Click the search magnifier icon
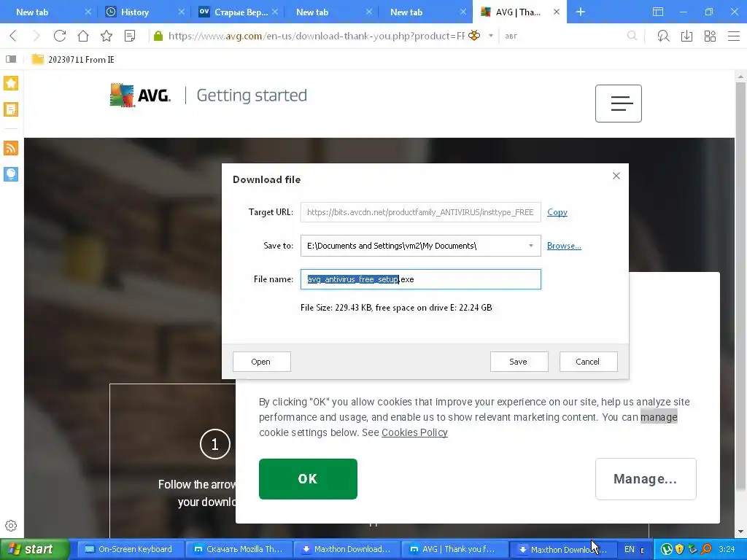Viewport: 747px width, 560px height. pos(632,36)
